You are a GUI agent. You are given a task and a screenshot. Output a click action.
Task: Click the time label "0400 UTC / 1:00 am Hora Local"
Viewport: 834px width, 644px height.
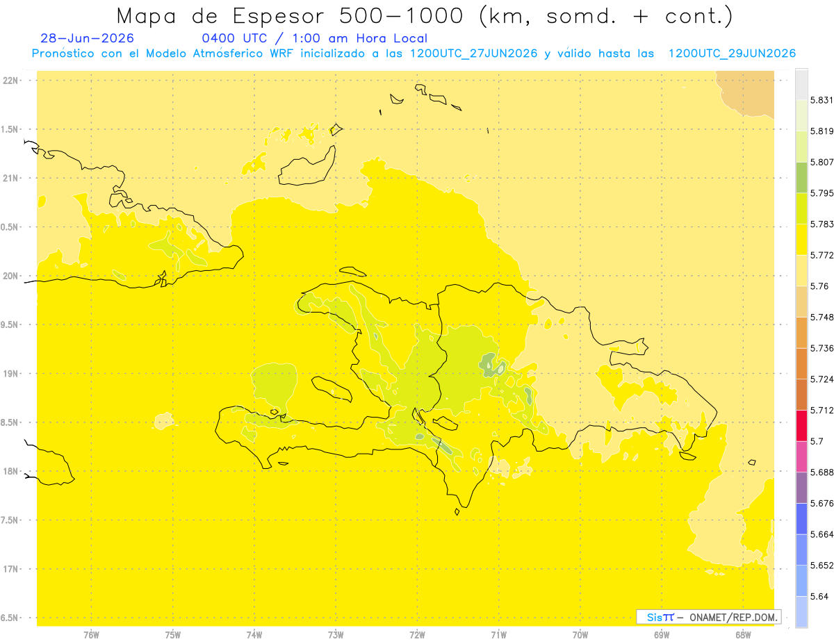click(314, 38)
